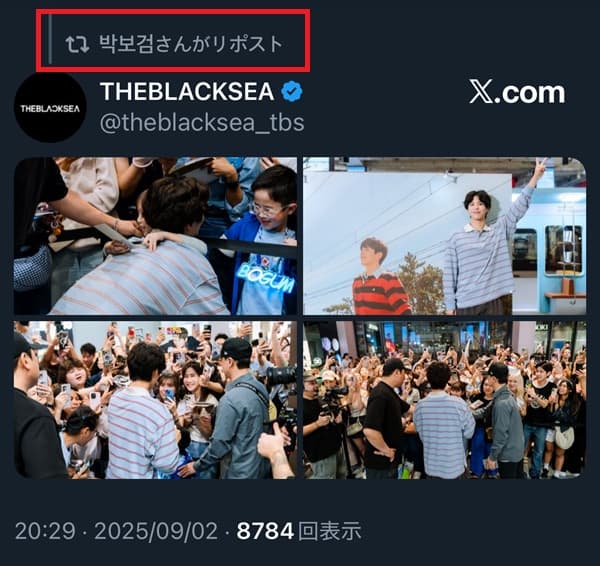Click the 20:29 post time
Viewport: 600px width, 566px height.
pos(45,531)
